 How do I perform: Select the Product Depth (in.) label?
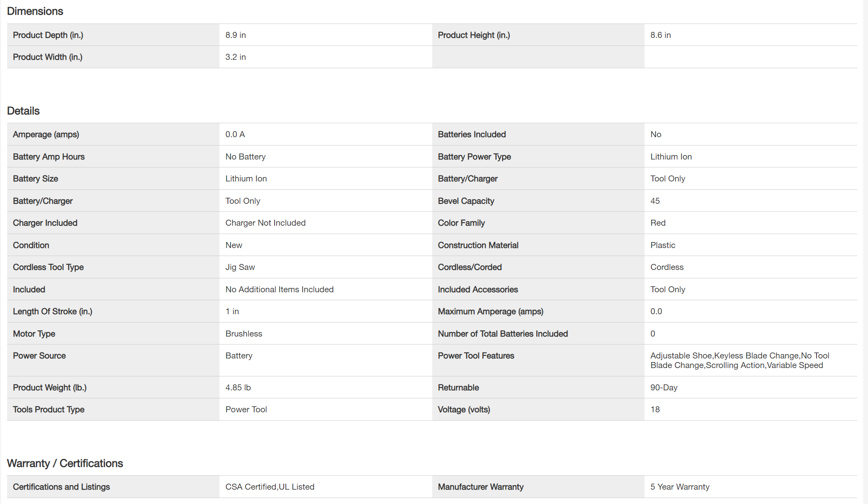[x=48, y=35]
